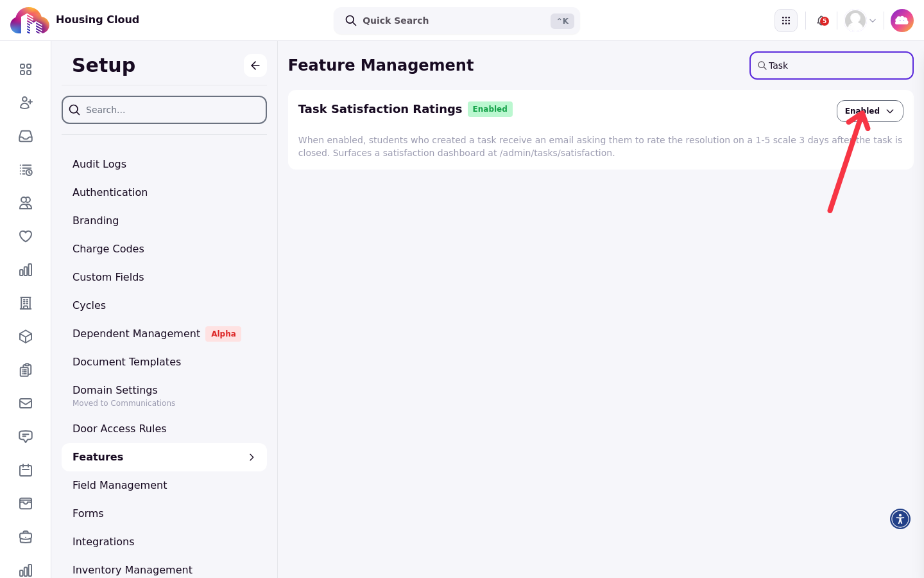Open the clipboard documents sidebar icon

pos(26,370)
